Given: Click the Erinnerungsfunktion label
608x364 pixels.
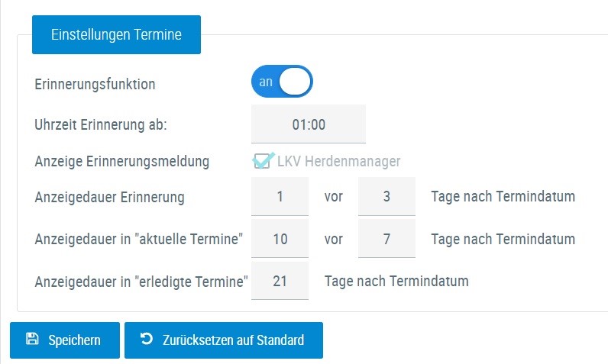Looking at the screenshot, I should [x=95, y=84].
